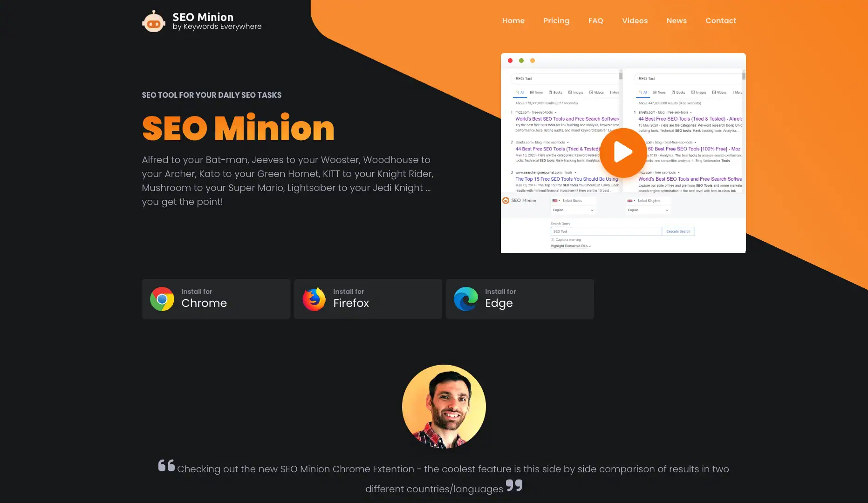Click the Contact link in the header

pyautogui.click(x=720, y=21)
